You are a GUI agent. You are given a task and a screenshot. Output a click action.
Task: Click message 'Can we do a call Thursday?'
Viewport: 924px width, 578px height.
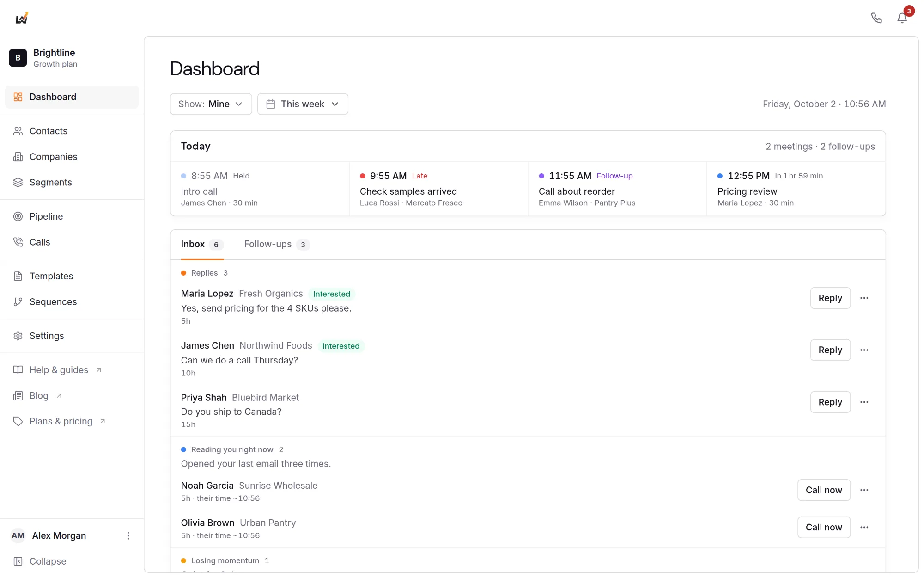pos(239,360)
